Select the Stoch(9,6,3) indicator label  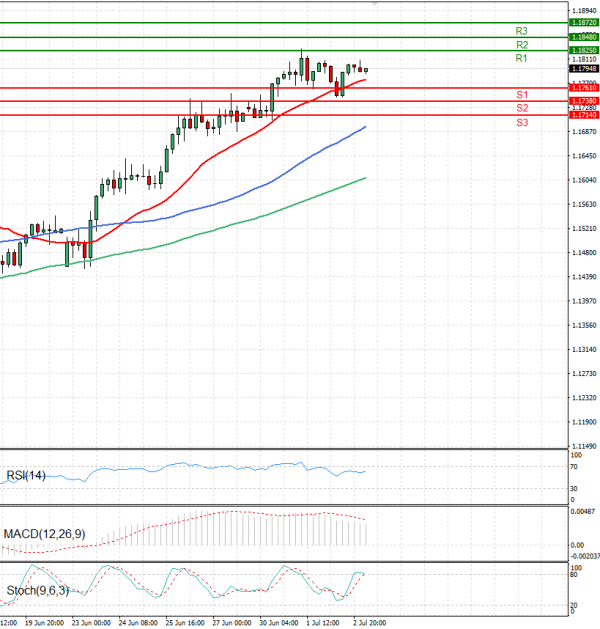pyautogui.click(x=38, y=590)
